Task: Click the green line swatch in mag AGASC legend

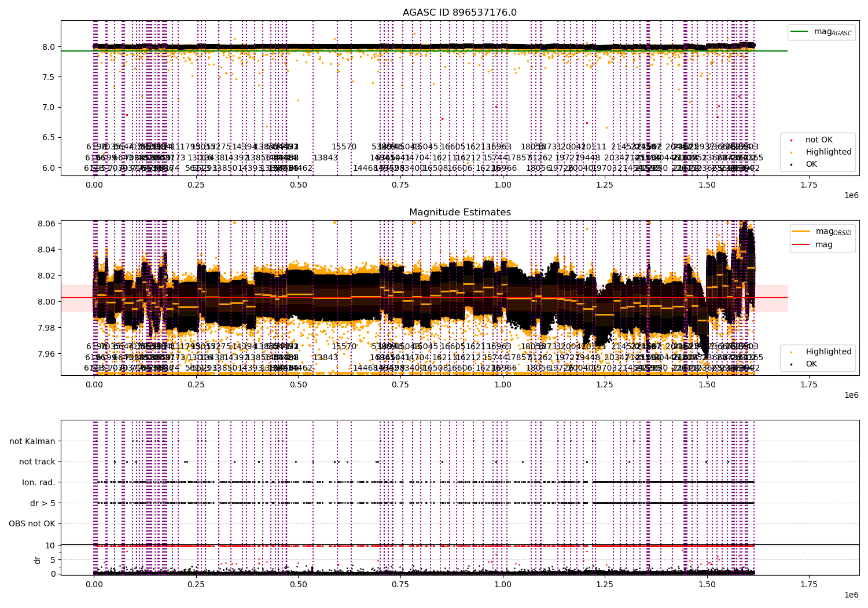Action: click(800, 32)
